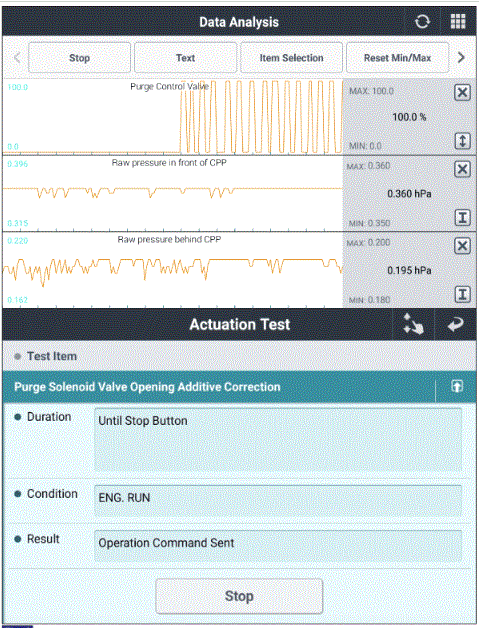Viewport: 479px width, 628px height.
Task: Open Item Selection
Action: point(291,58)
